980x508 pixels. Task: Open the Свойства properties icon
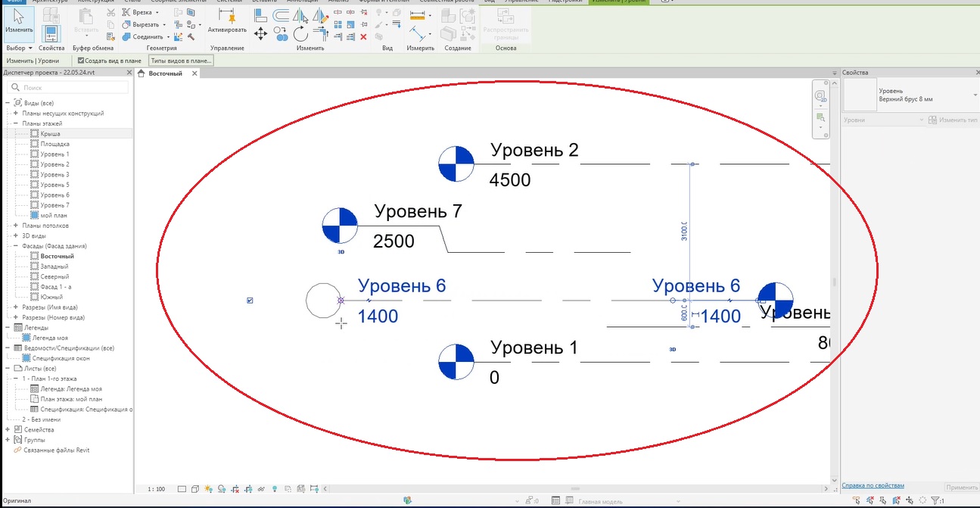[51, 34]
